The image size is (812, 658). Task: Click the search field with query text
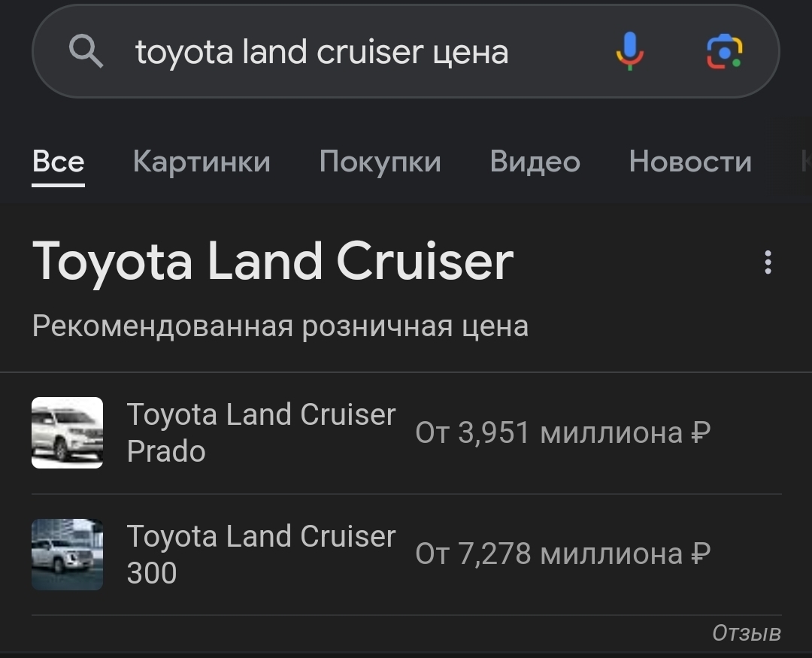(322, 52)
